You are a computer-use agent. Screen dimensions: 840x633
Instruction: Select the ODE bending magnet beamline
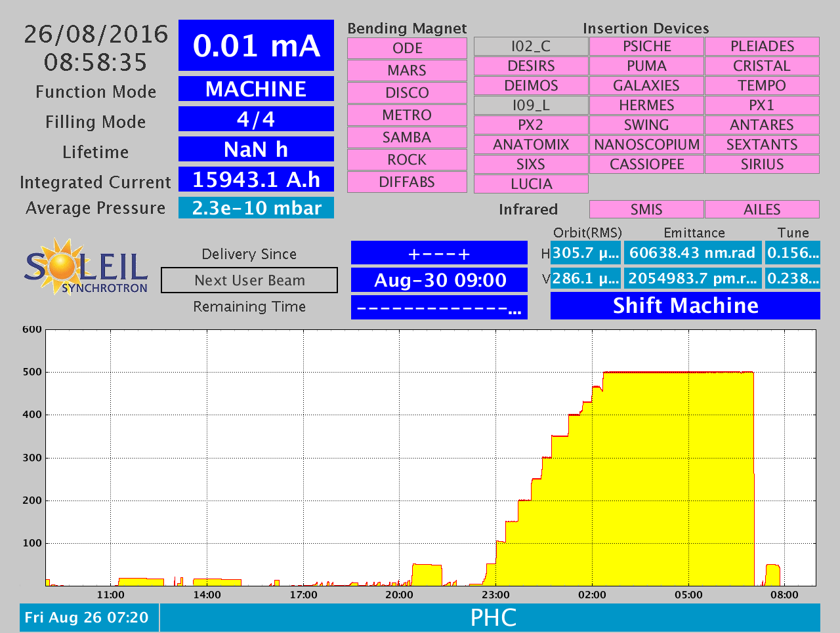click(407, 49)
